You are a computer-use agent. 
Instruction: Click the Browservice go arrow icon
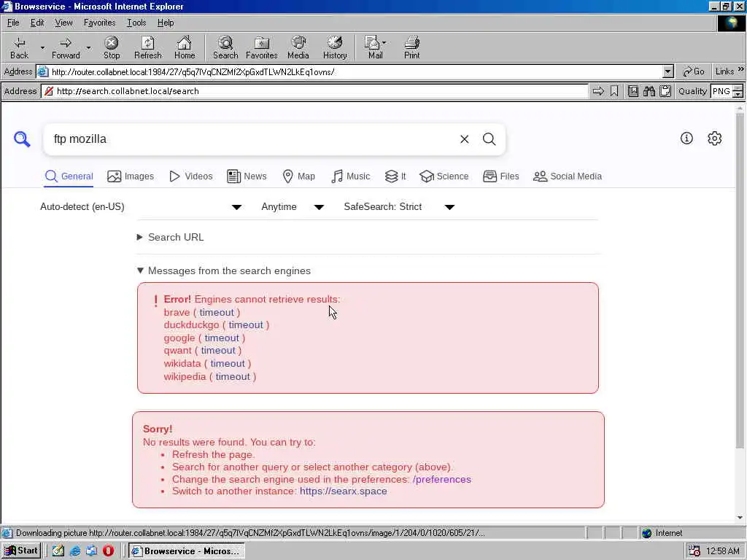pyautogui.click(x=598, y=91)
